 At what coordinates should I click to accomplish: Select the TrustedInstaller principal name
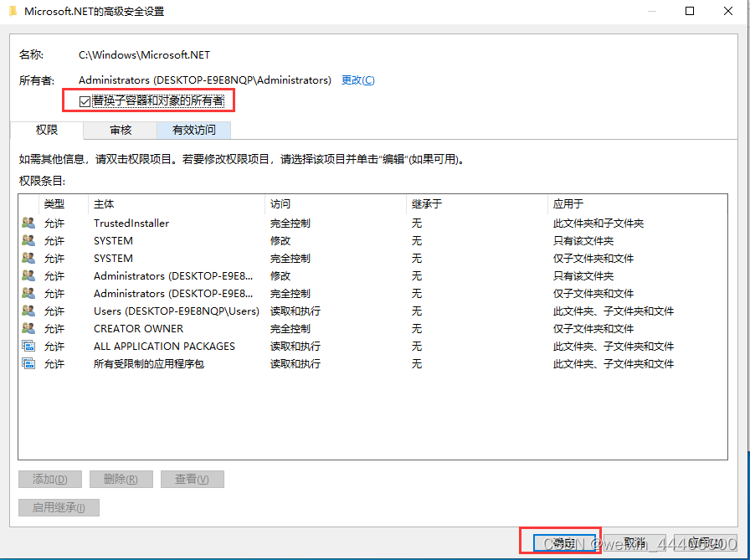coord(131,223)
